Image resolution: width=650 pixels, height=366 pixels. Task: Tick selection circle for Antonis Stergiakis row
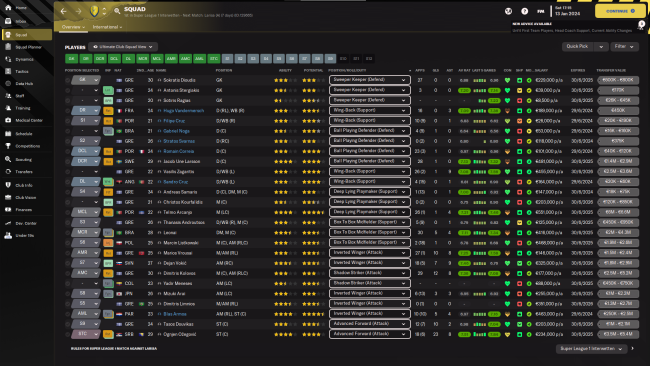point(68,90)
